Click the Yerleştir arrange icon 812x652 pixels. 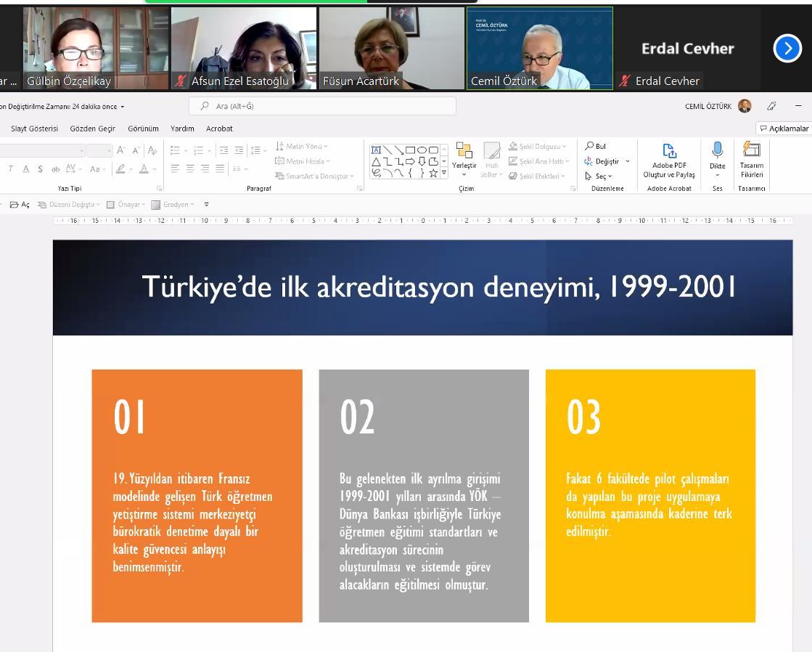[x=464, y=150]
